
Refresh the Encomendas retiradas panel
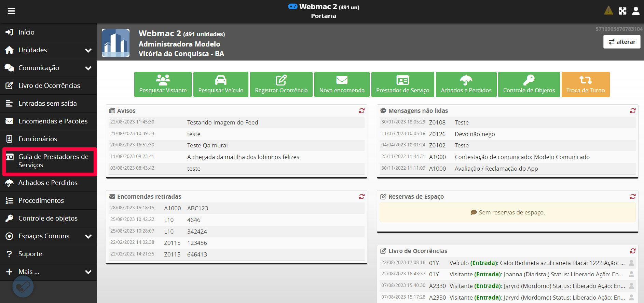tap(361, 197)
